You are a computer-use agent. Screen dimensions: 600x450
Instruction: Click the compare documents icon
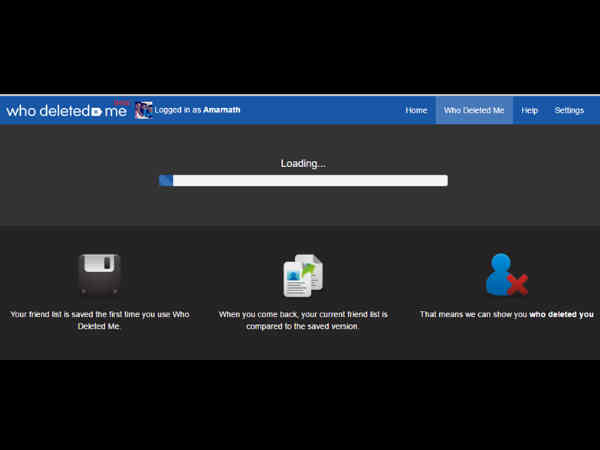303,276
